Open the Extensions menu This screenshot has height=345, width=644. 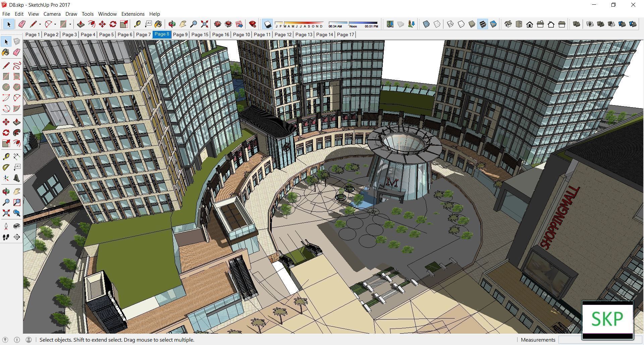133,14
